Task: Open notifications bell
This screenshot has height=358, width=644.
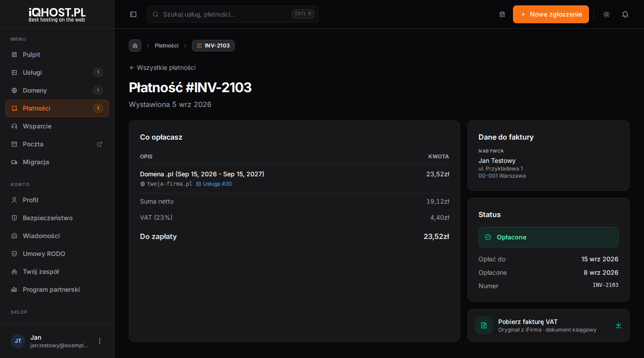Action: [625, 14]
